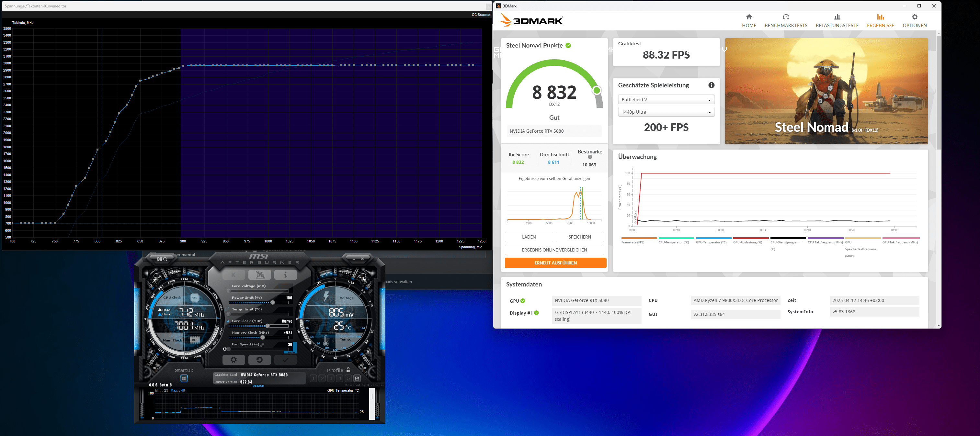Toggle CPU Taktfrequenz legend entry
The height and width of the screenshot is (436, 980).
coord(825,240)
